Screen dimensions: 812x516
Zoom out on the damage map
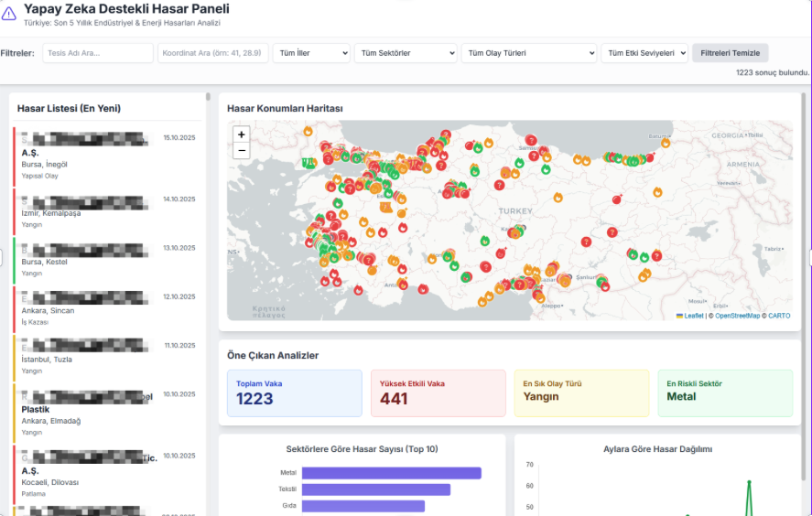pos(242,151)
